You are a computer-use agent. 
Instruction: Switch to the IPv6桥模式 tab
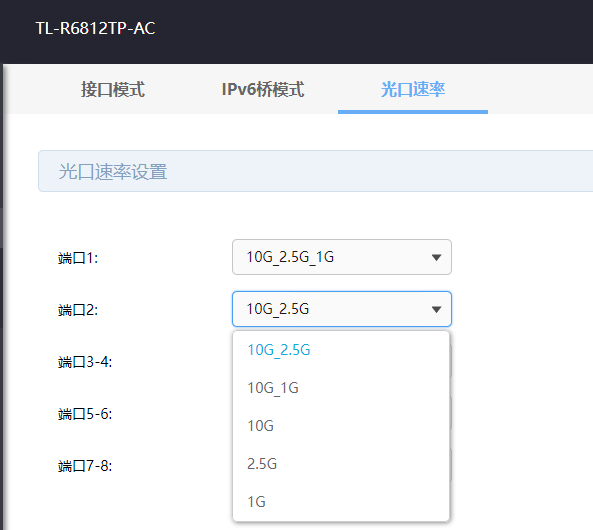tap(263, 90)
